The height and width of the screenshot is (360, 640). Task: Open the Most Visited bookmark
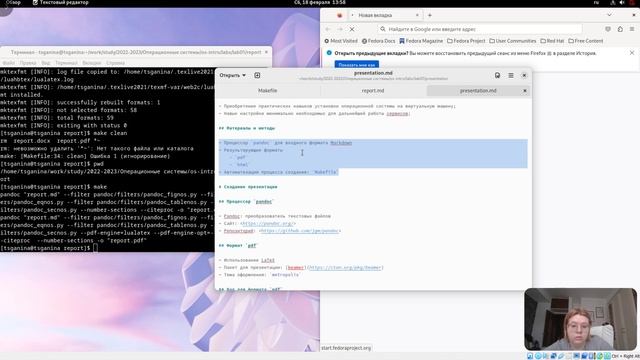click(x=341, y=41)
